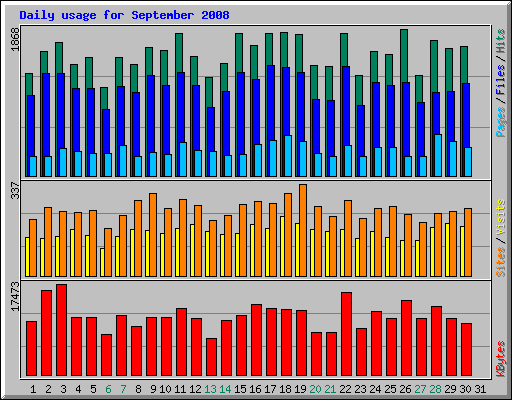Click the green weekend day label 20

315,389
